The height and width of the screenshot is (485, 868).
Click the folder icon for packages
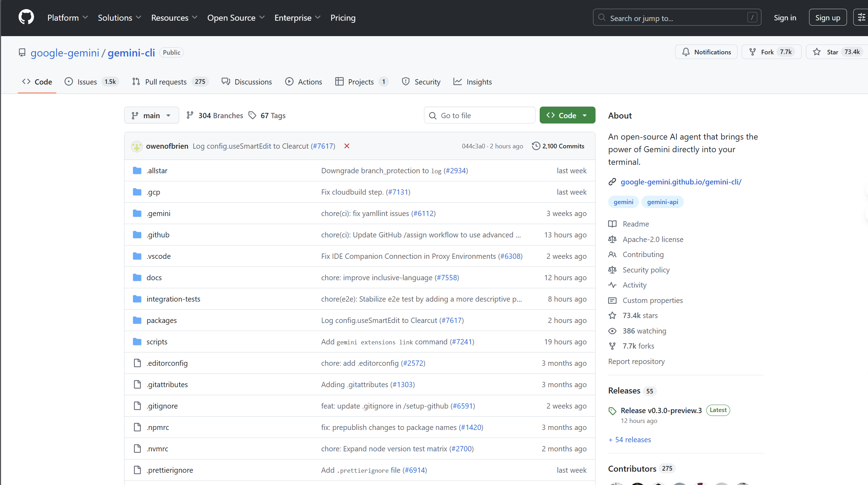point(137,320)
